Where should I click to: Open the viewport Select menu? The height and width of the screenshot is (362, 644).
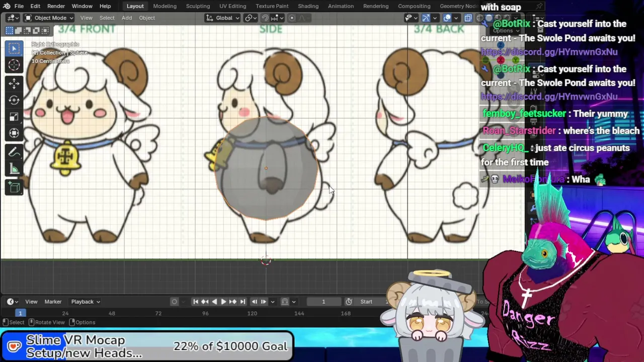point(107,18)
